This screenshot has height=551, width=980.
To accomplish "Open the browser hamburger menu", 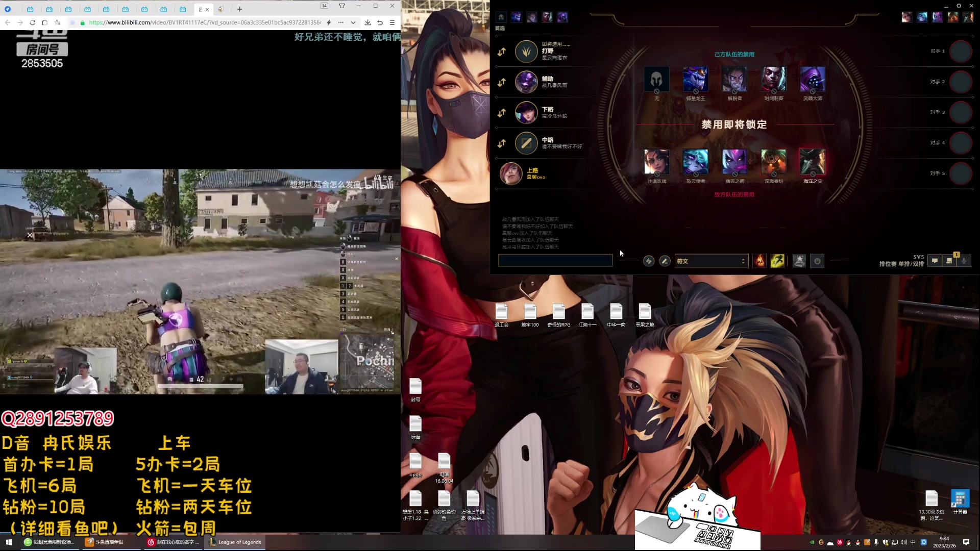I will pos(392,22).
